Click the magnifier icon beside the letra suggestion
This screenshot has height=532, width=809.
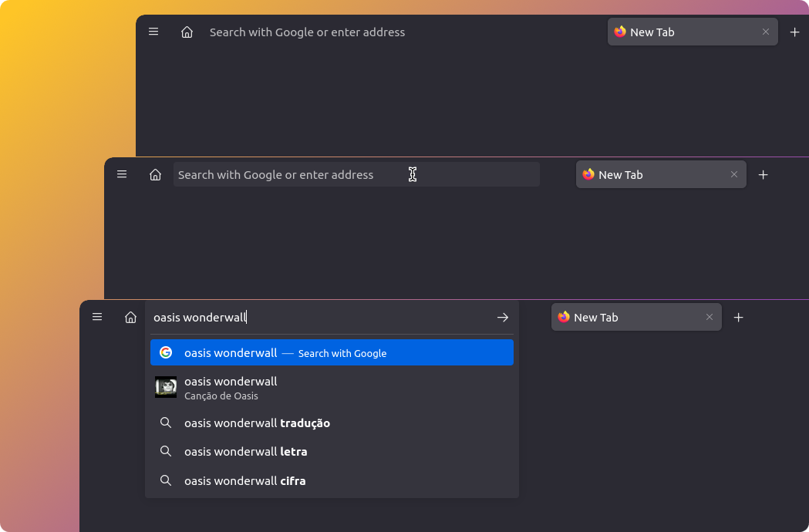pyautogui.click(x=166, y=452)
